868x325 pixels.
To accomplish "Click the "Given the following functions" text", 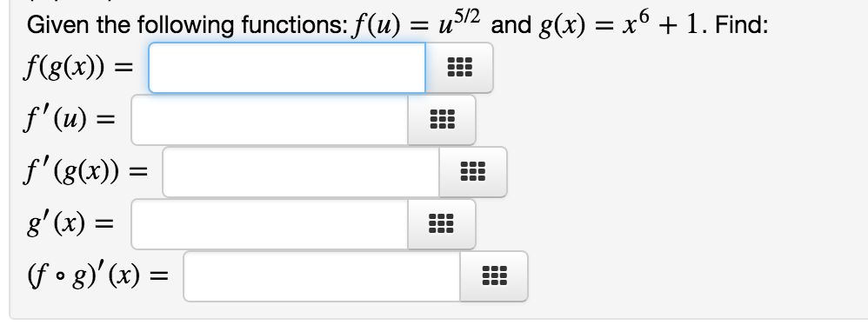I will [x=187, y=25].
